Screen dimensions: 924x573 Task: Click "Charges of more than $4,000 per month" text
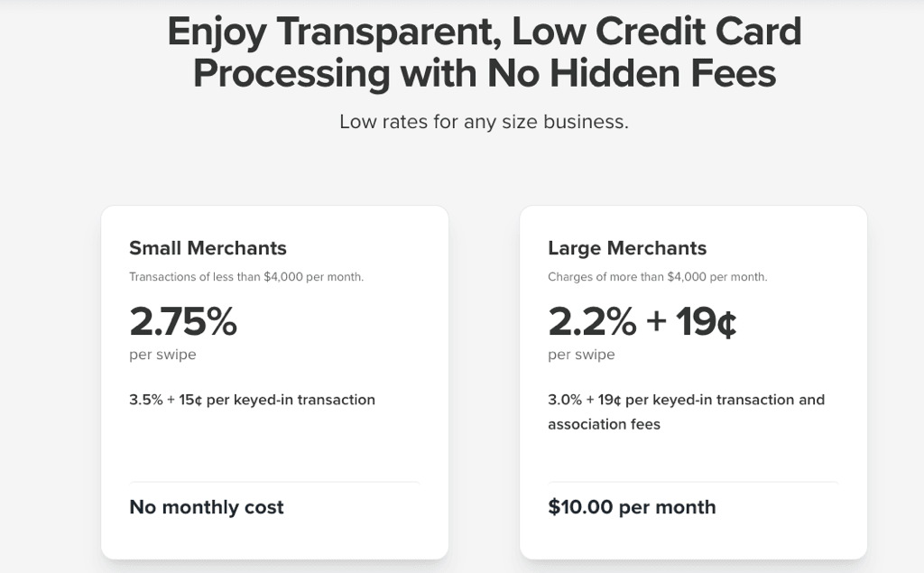coord(657,277)
